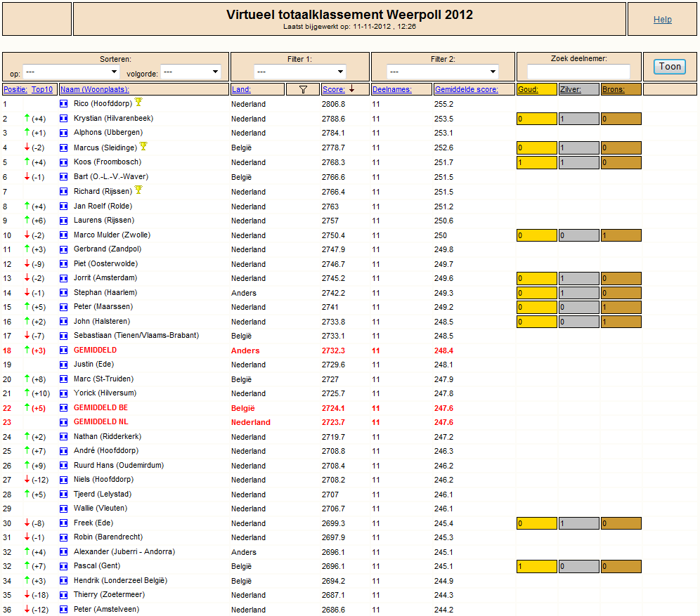
Task: Click the blue icon beside Marco Mulder (Zwolle)
Action: pos(64,235)
